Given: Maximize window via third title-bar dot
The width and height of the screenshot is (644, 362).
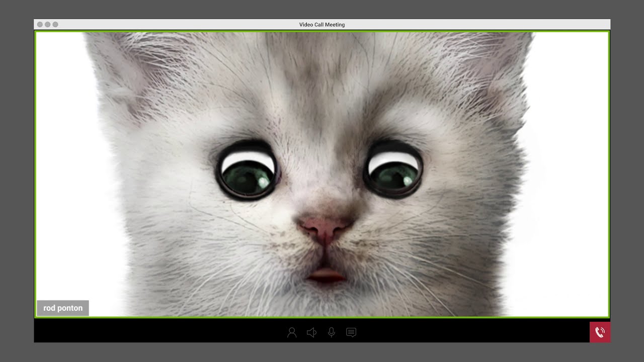Looking at the screenshot, I should click(x=55, y=25).
